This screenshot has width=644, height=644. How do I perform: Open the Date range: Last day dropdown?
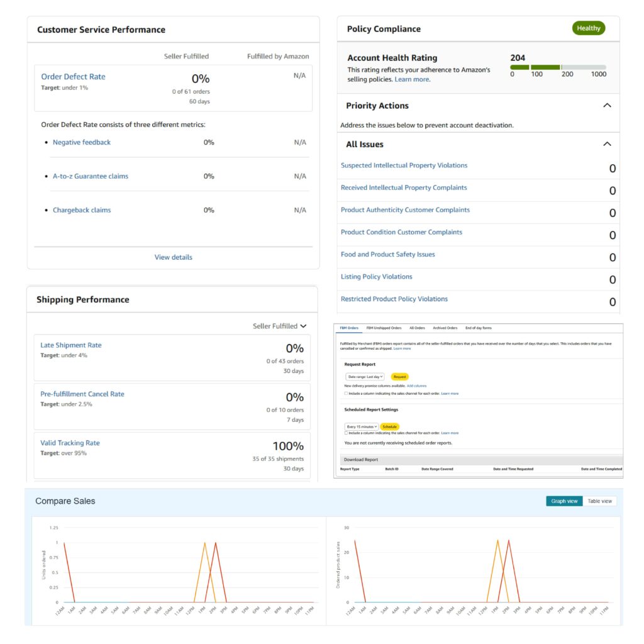point(365,377)
